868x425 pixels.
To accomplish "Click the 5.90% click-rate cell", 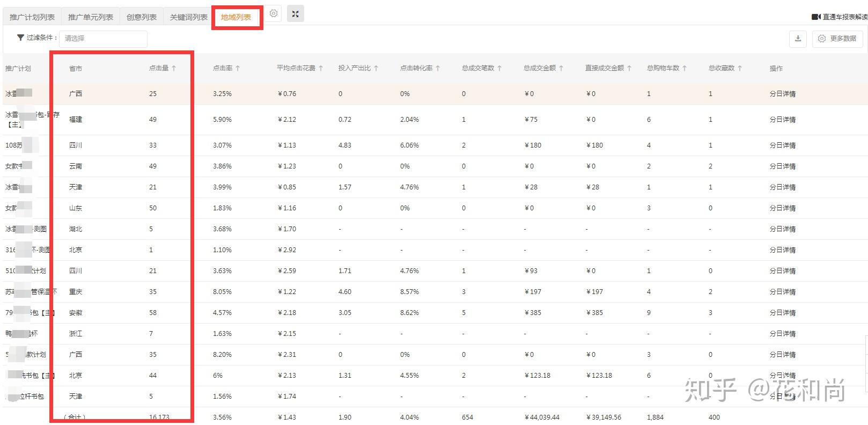I will click(222, 120).
